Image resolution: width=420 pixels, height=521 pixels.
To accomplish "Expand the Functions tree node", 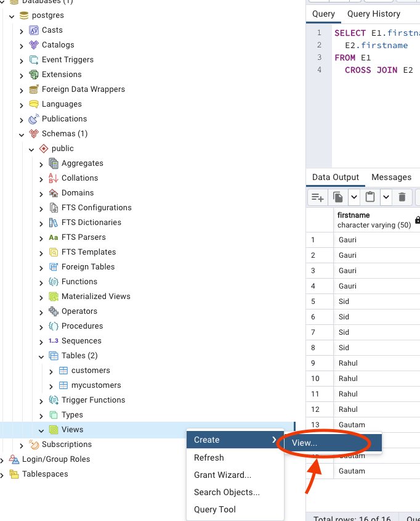I will pyautogui.click(x=41, y=282).
